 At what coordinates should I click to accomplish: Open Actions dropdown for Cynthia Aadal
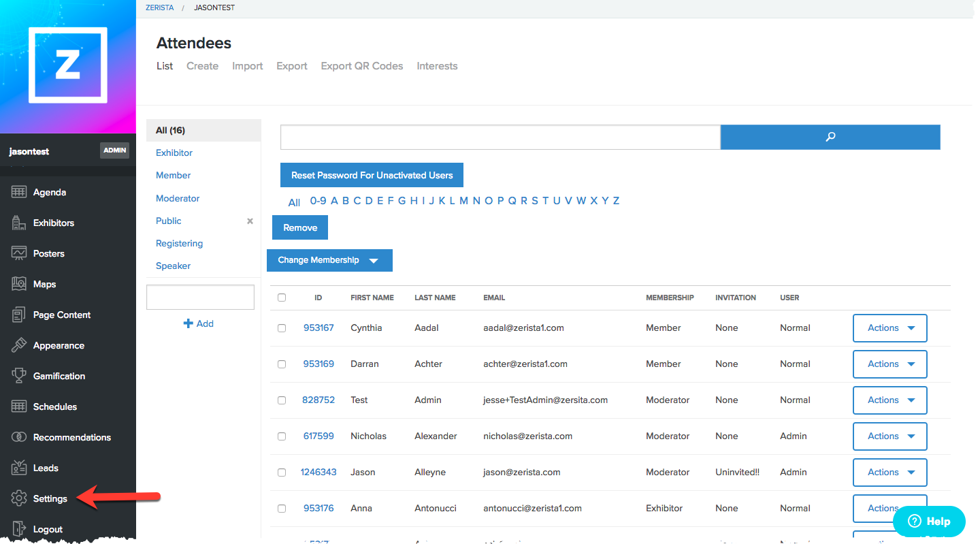(890, 328)
